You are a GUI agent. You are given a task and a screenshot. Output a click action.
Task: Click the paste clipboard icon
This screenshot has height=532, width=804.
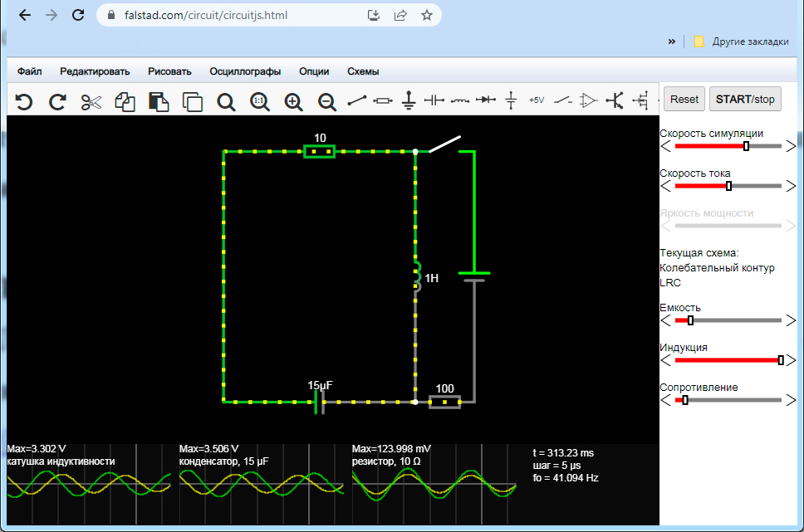click(x=159, y=101)
